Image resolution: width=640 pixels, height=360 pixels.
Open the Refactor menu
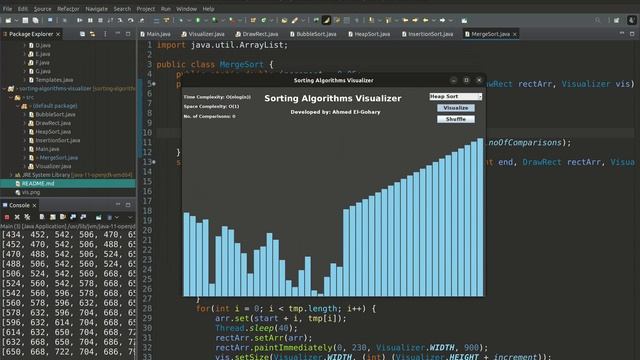68,9
